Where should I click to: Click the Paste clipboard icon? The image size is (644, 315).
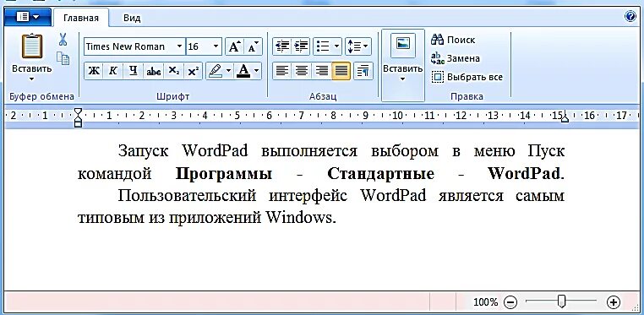pos(31,46)
